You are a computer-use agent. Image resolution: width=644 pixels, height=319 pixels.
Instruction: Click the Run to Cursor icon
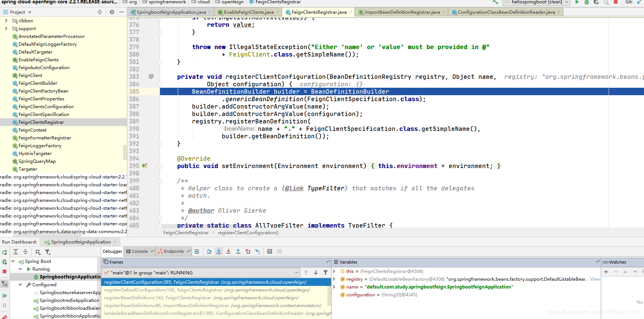click(x=257, y=251)
